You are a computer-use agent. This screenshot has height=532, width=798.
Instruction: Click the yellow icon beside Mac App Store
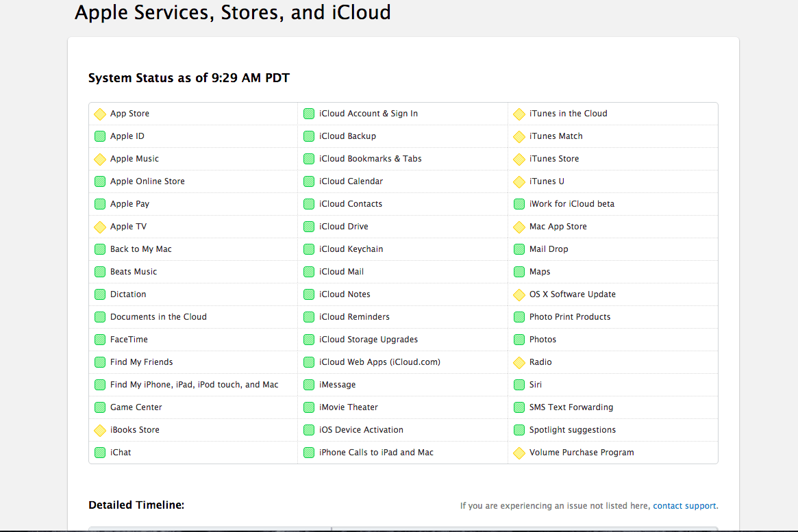(x=519, y=227)
